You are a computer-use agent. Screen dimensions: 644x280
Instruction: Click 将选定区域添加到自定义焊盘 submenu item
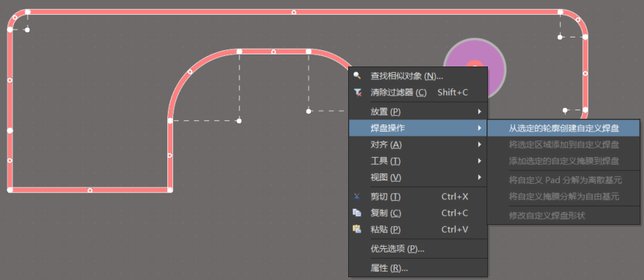(x=563, y=145)
